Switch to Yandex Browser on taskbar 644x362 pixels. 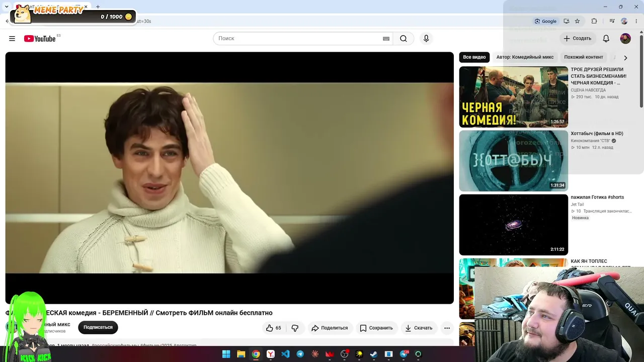[x=271, y=354]
